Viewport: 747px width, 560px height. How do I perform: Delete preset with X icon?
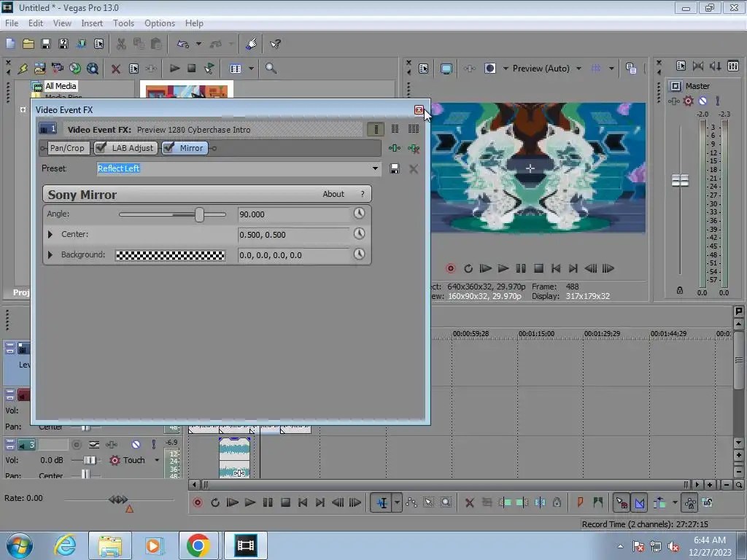point(414,168)
